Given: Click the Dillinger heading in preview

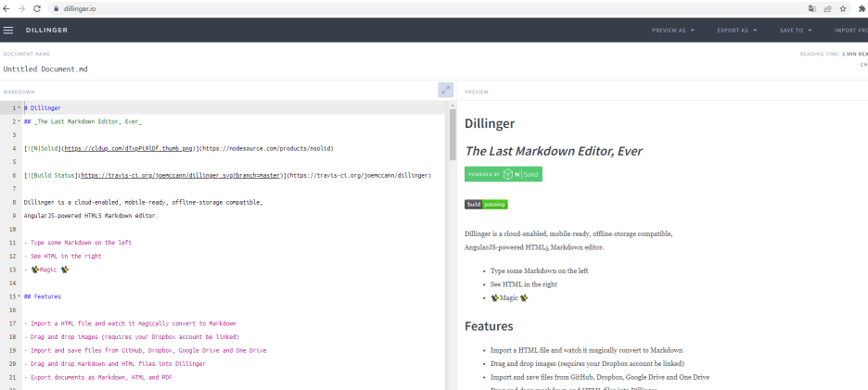Looking at the screenshot, I should pyautogui.click(x=490, y=123).
